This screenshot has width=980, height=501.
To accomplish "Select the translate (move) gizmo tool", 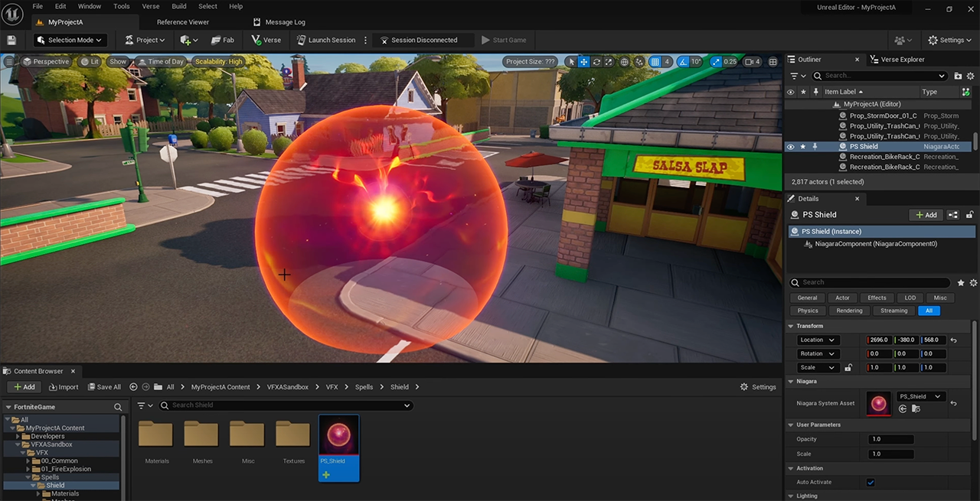I will pyautogui.click(x=583, y=62).
